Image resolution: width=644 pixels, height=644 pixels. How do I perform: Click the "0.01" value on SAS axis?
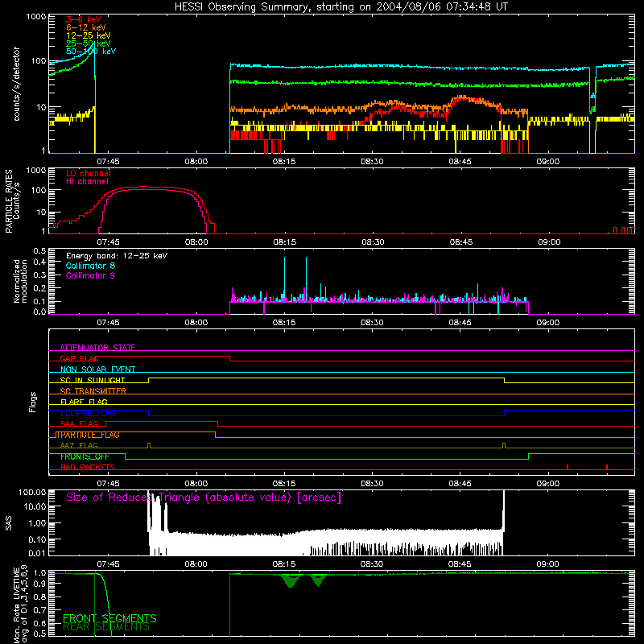(x=37, y=553)
